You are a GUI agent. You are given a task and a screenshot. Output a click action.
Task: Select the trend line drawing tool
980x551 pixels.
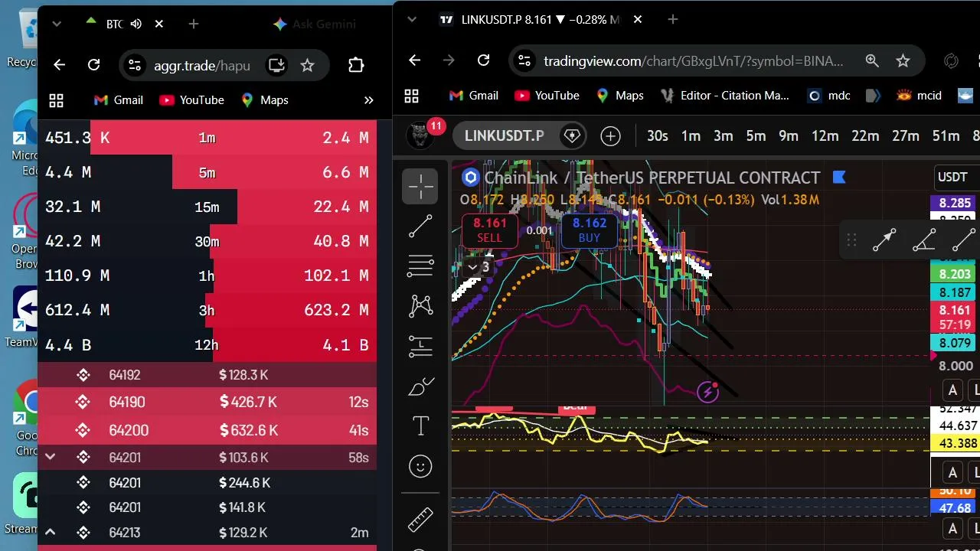click(x=420, y=227)
